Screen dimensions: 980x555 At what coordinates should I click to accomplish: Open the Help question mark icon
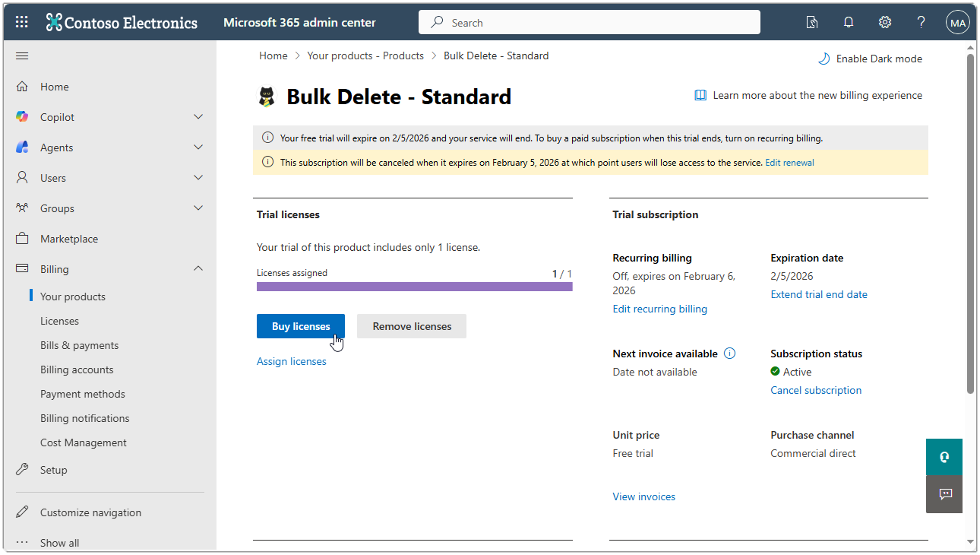click(x=921, y=22)
